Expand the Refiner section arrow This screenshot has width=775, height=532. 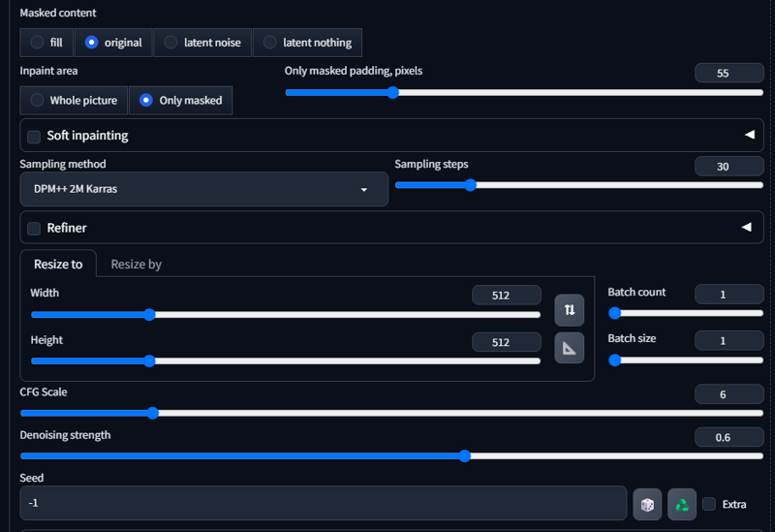[746, 228]
